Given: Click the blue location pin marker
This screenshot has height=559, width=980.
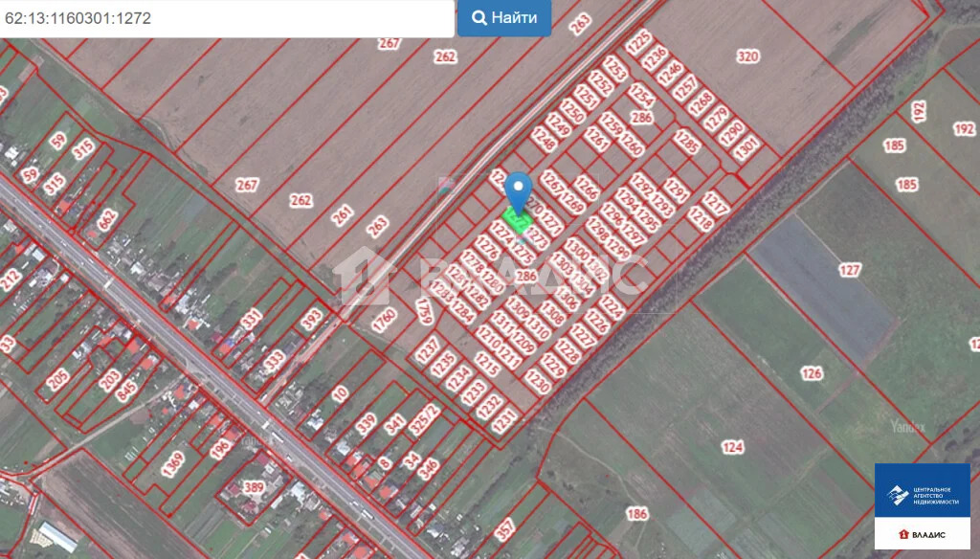Looking at the screenshot, I should [518, 193].
